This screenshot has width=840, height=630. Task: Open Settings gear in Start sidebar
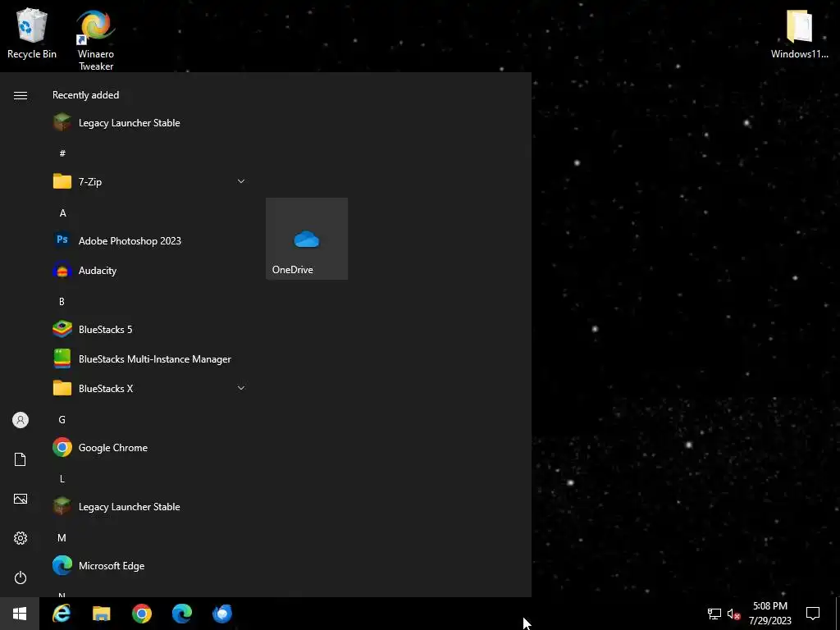click(x=21, y=538)
